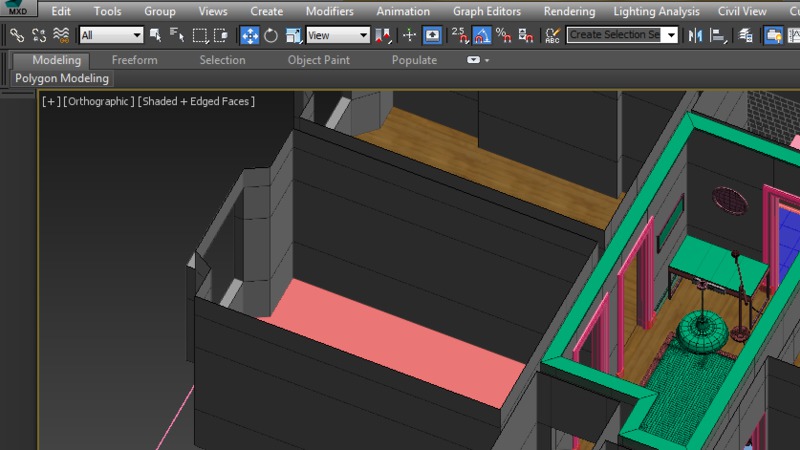
Task: Click the [Shaded + Edged Faces] viewport label
Action: point(196,102)
